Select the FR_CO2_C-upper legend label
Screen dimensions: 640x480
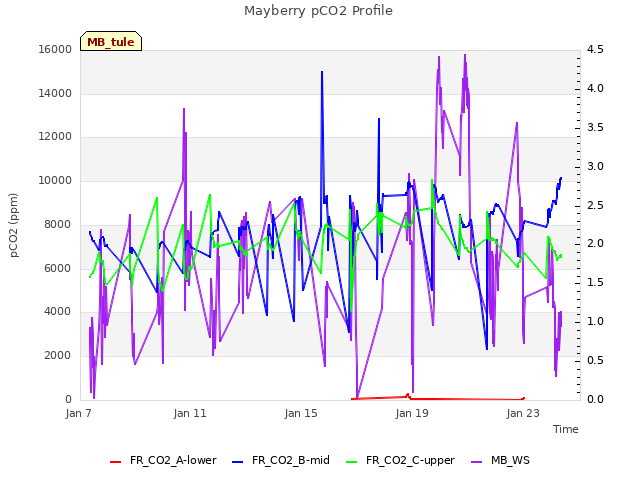coord(410,460)
